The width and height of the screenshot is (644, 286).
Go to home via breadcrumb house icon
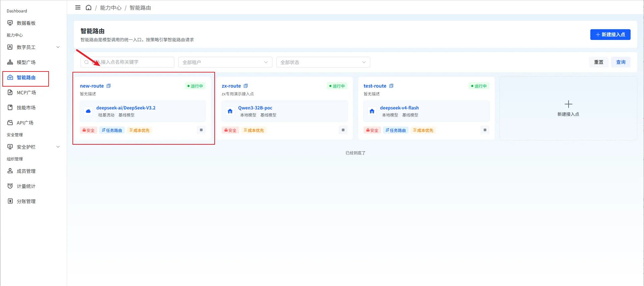[89, 7]
